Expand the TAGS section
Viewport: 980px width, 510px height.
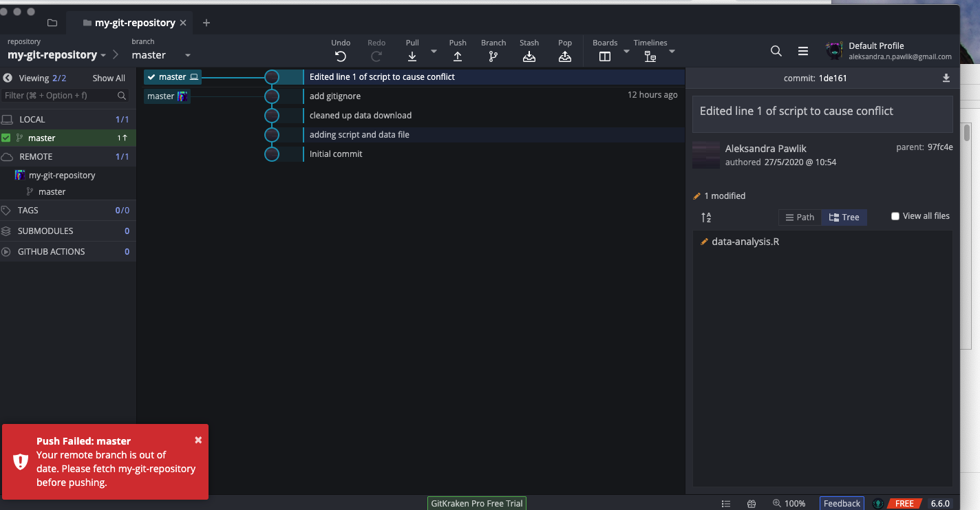[68, 210]
